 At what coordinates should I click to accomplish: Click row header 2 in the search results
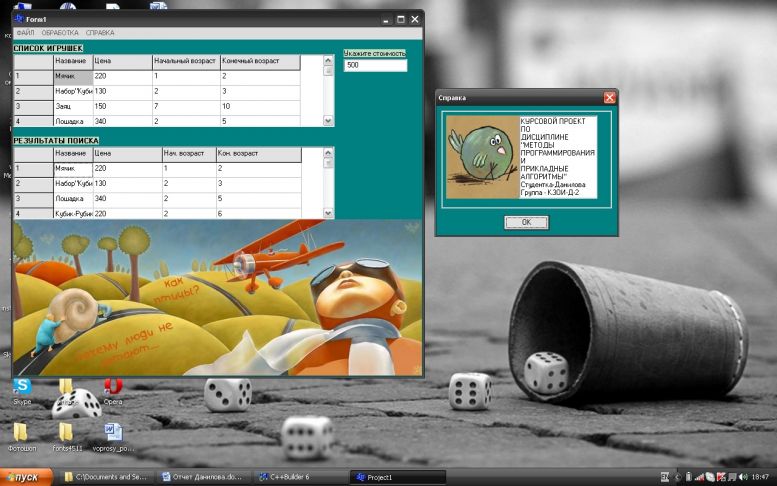click(x=33, y=184)
